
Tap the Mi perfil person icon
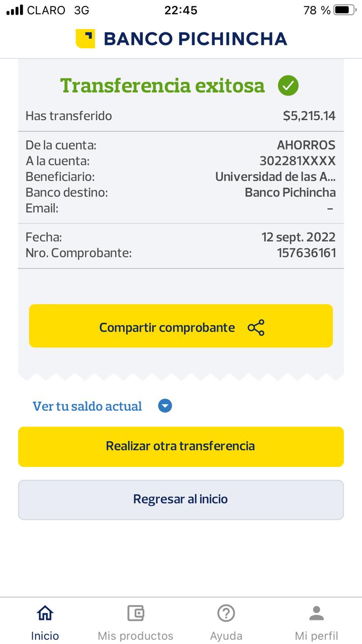tap(316, 613)
